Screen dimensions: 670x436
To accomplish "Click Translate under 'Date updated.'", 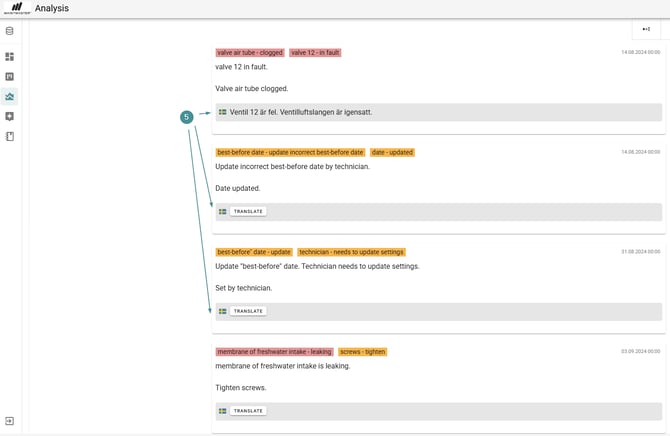I will click(x=248, y=212).
